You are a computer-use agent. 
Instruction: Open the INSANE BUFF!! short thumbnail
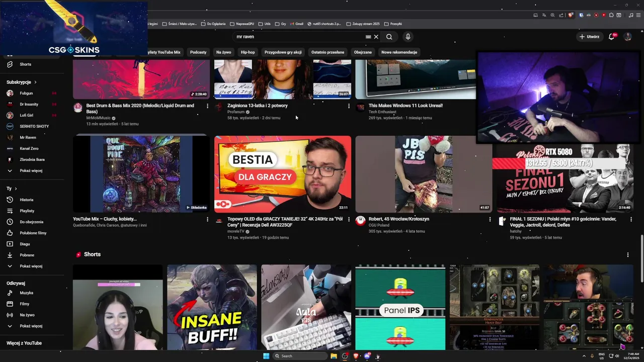[212, 307]
